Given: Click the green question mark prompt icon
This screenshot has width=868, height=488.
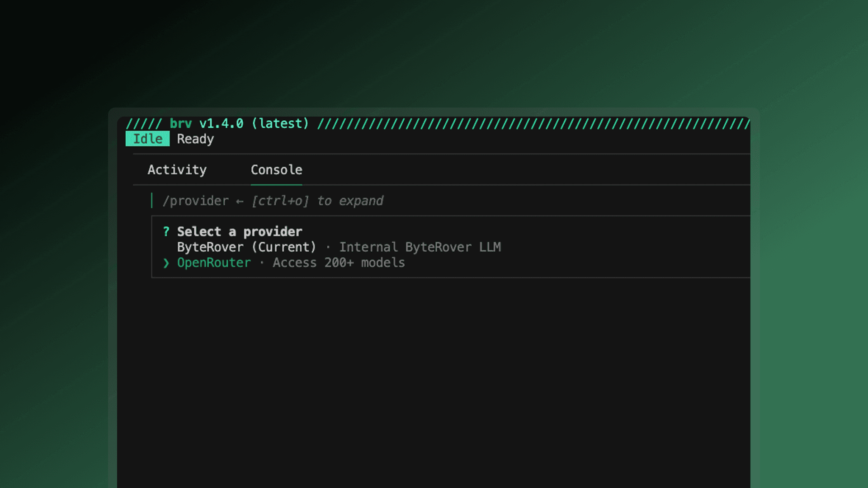Looking at the screenshot, I should pos(166,232).
